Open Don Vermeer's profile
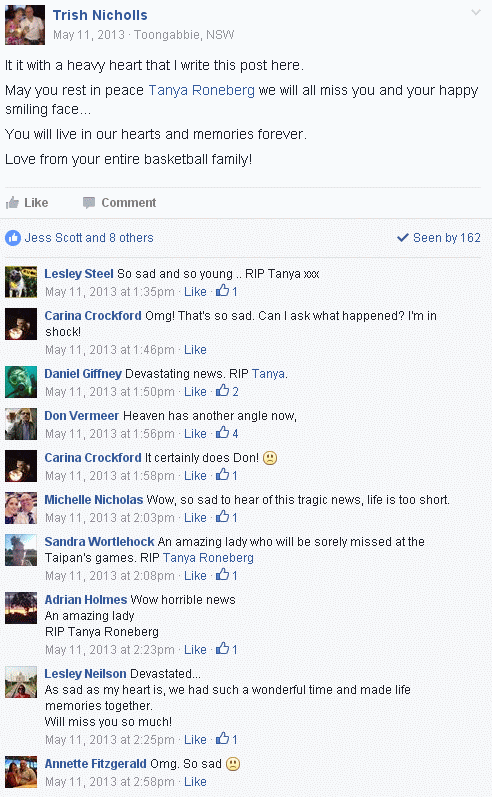This screenshot has height=797, width=492. (81, 416)
